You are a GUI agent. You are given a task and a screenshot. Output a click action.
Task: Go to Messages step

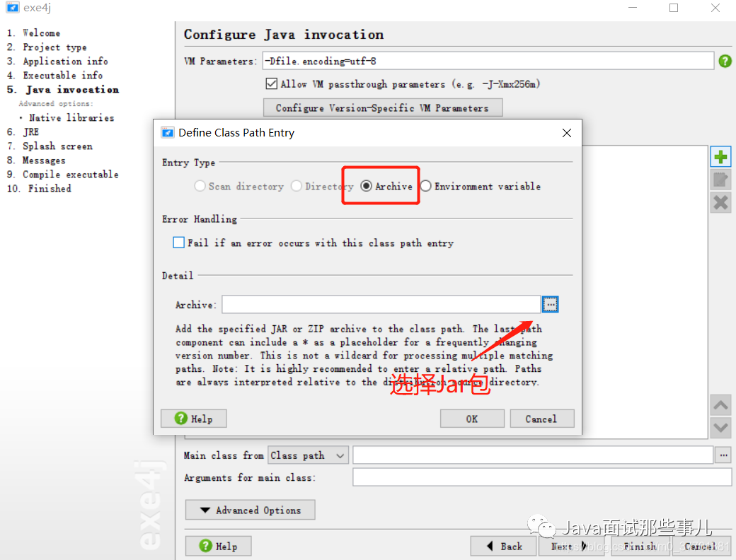pos(44,161)
